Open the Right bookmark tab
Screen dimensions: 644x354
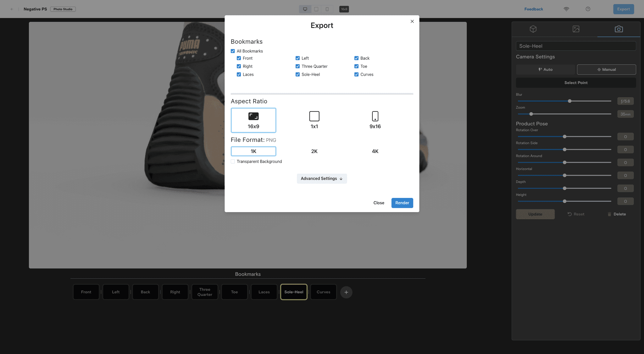tap(175, 292)
